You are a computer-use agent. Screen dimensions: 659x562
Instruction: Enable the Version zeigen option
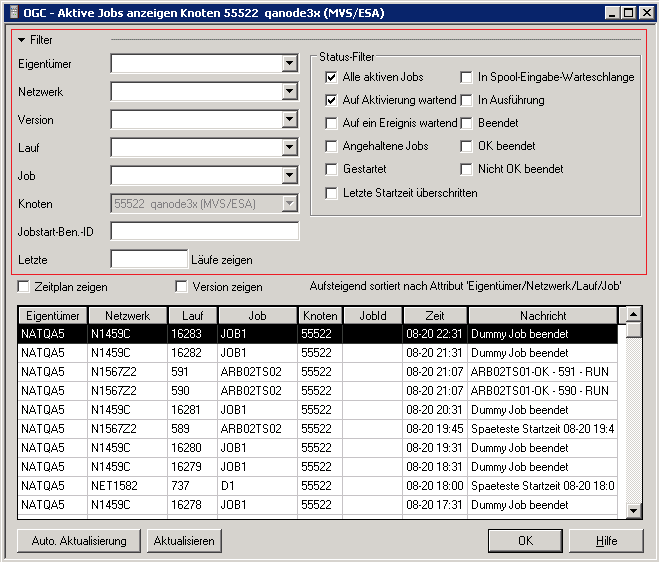tap(181, 287)
